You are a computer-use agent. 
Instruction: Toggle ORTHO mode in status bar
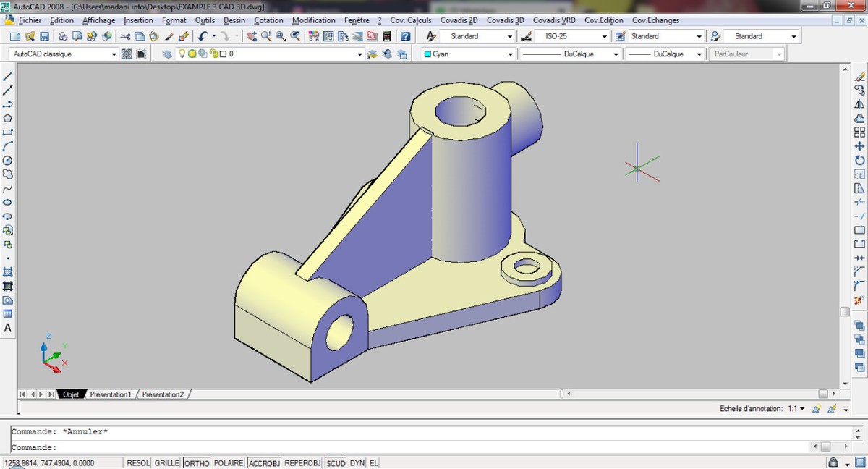pyautogui.click(x=196, y=463)
